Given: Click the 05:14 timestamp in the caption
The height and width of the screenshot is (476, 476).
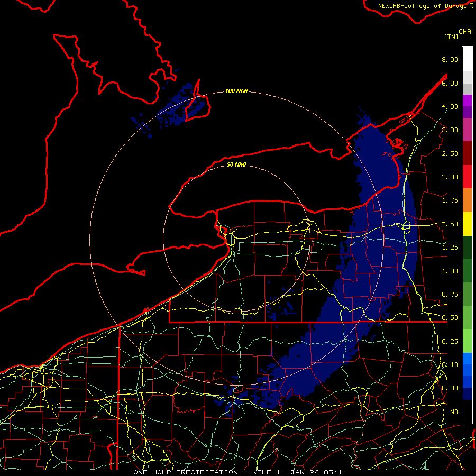Looking at the screenshot, I should point(335,472).
